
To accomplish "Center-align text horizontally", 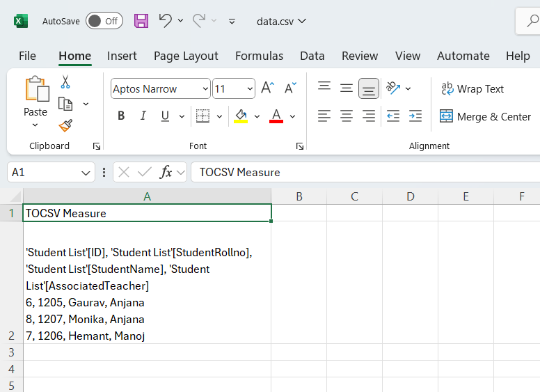I will (x=347, y=116).
